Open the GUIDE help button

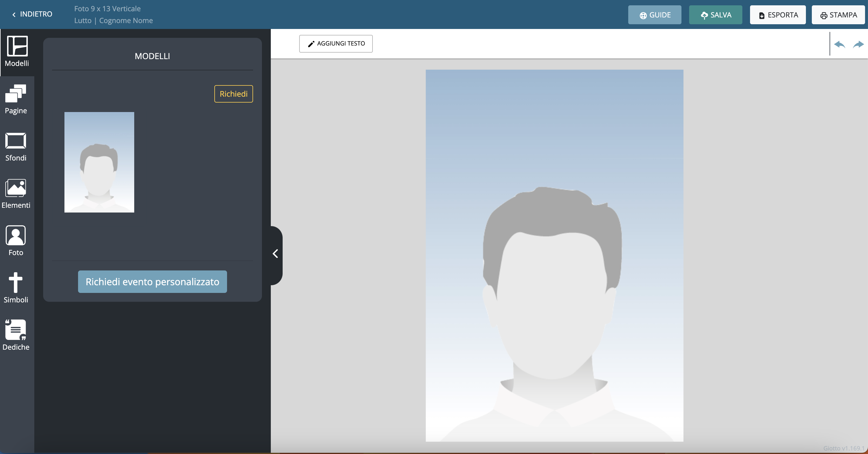coord(654,15)
